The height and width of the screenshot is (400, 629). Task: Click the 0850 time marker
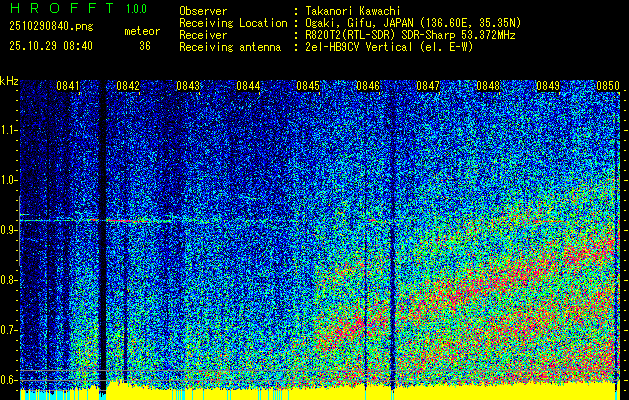[608, 86]
